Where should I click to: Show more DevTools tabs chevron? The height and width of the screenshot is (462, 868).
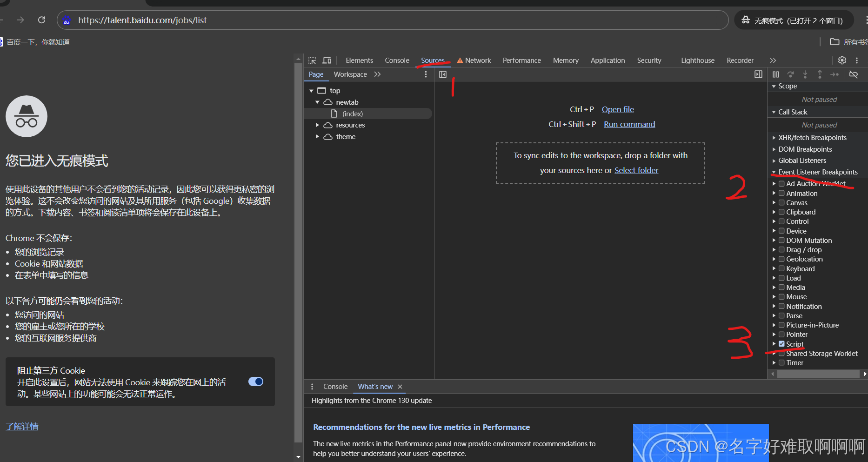pyautogui.click(x=773, y=60)
